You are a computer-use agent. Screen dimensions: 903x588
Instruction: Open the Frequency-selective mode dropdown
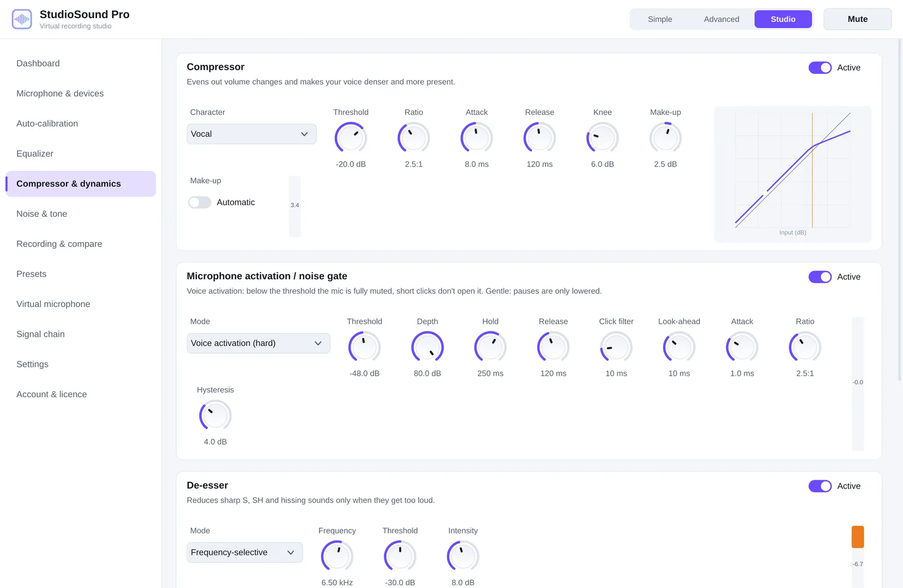coord(245,553)
